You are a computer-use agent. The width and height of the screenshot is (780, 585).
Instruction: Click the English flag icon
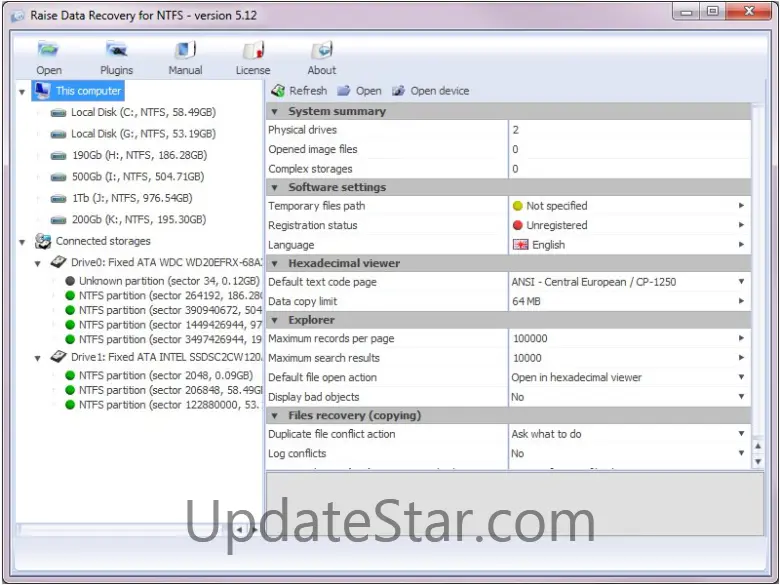[520, 245]
